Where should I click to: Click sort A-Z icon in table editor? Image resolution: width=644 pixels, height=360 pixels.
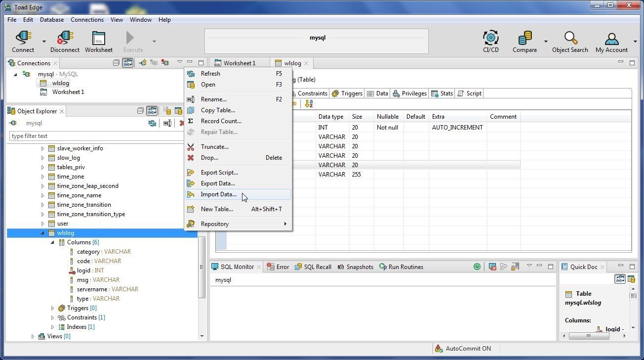tap(309, 104)
